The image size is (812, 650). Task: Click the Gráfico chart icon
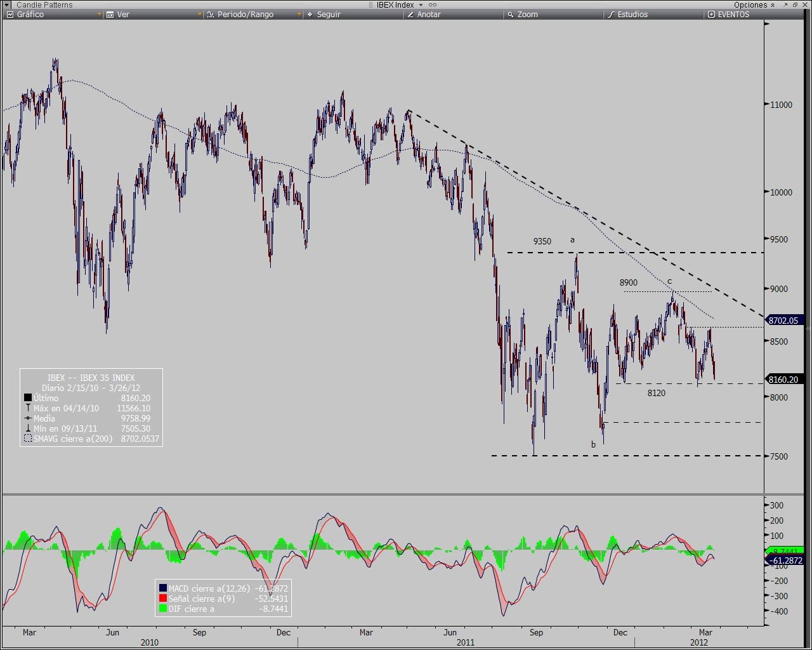click(x=10, y=14)
